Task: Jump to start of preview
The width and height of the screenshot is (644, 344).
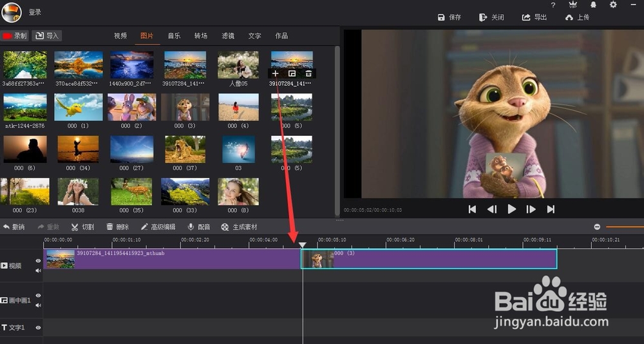Action: (x=472, y=209)
